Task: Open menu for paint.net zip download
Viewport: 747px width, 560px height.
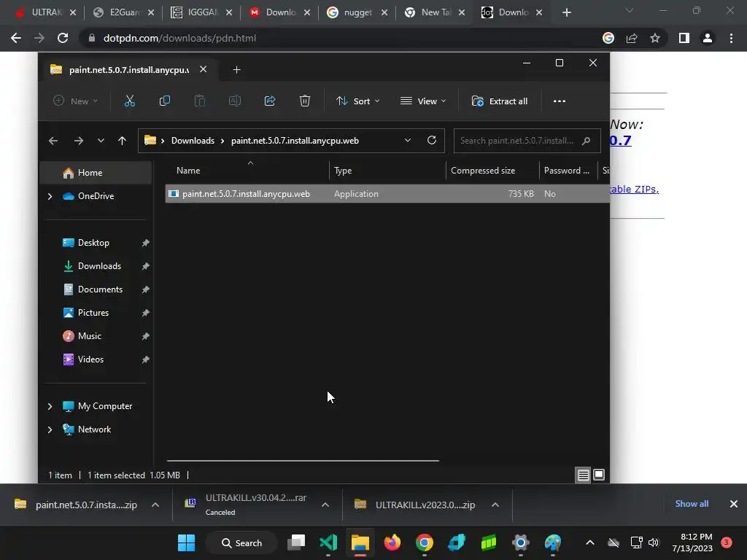Action: tap(155, 505)
